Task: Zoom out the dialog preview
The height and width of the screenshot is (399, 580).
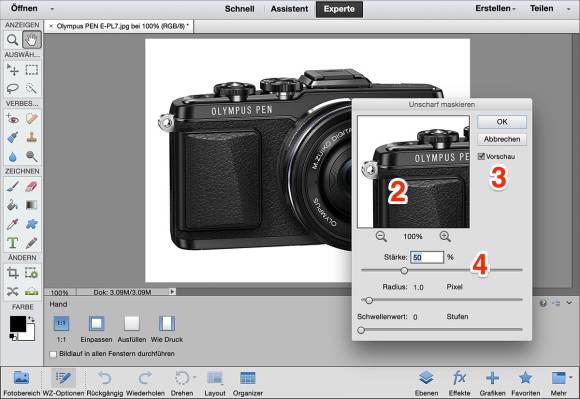Action: point(381,236)
